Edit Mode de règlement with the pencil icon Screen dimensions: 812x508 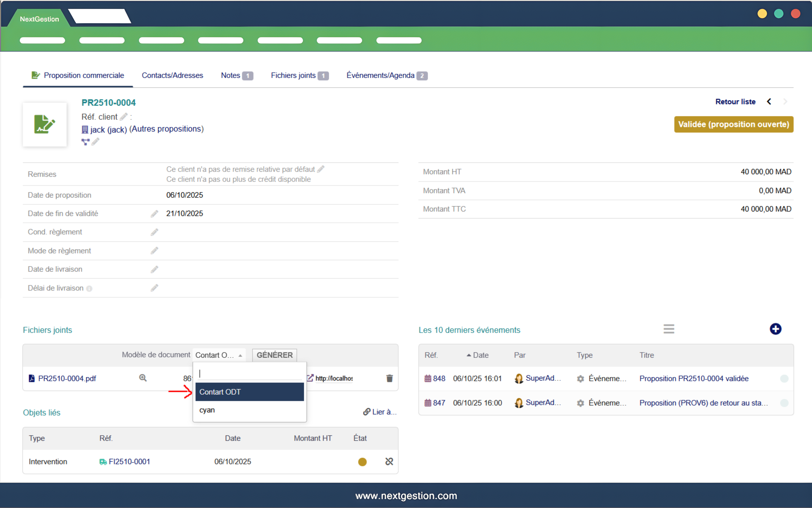(x=154, y=251)
